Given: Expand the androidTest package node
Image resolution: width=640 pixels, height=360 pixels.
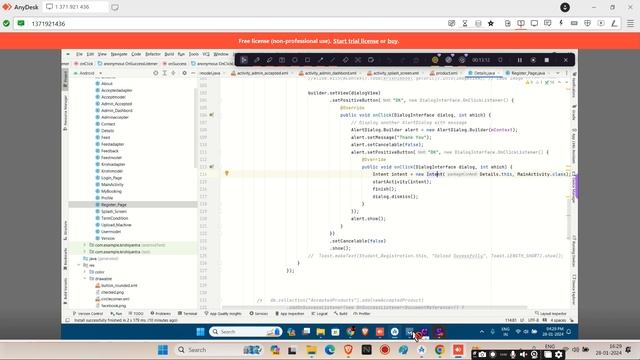Looking at the screenshot, I should [85, 245].
